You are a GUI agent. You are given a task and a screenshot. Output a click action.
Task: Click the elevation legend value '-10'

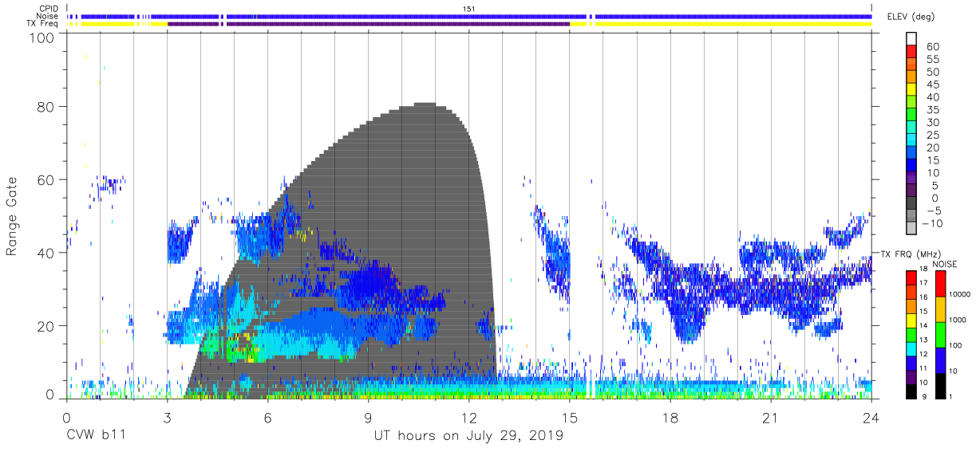tap(931, 223)
